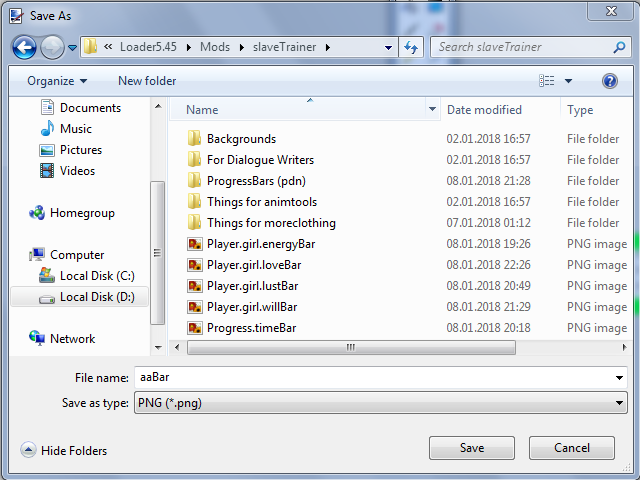
Task: Click the Search slaveTrainer field
Action: (522, 47)
